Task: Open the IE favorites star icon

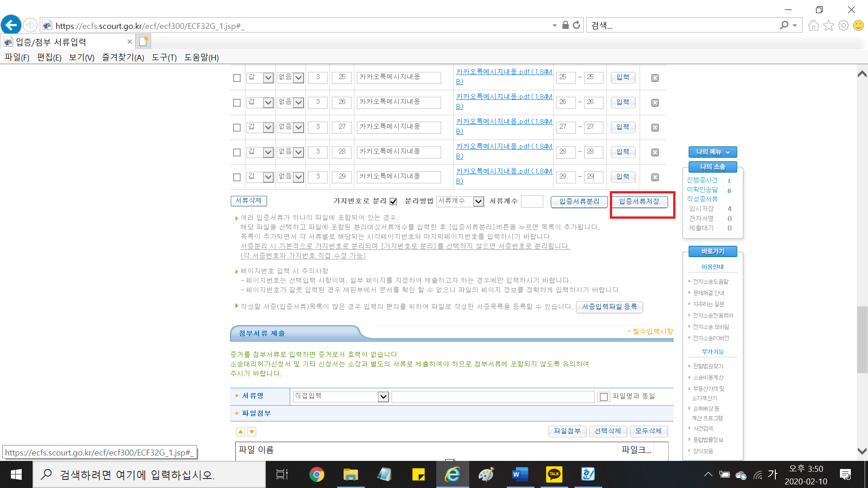Action: [x=828, y=25]
